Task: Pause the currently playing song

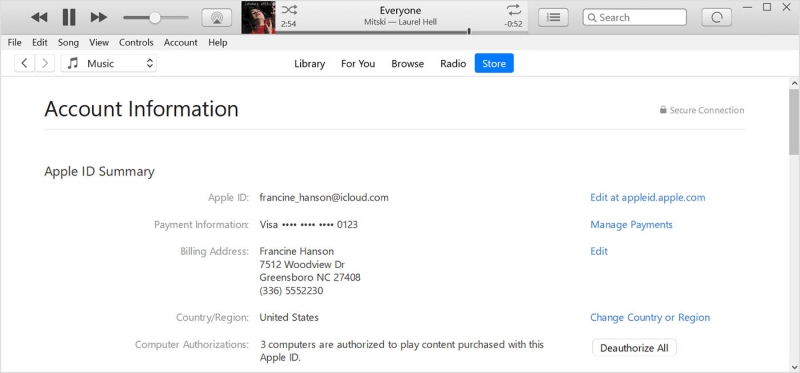Action: point(69,17)
